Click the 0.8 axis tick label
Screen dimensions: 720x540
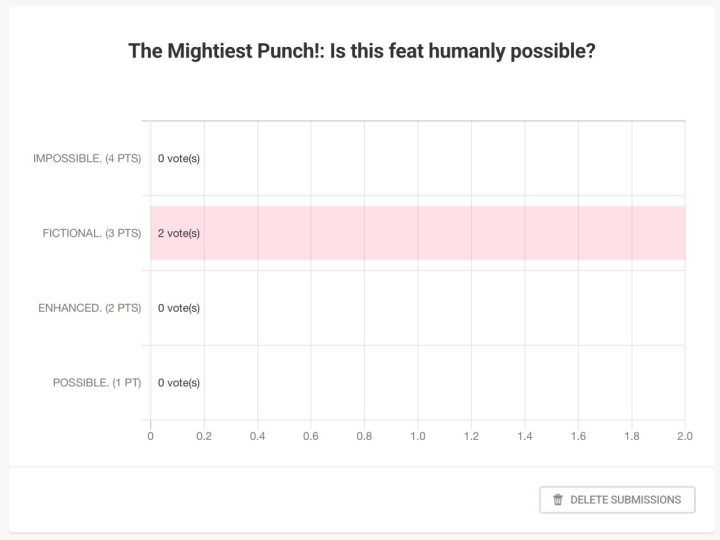coord(364,436)
